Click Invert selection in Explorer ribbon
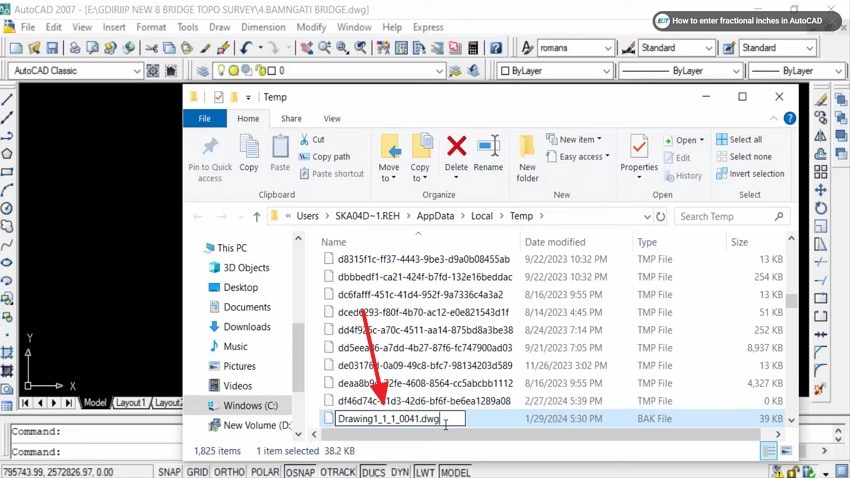 [x=750, y=174]
